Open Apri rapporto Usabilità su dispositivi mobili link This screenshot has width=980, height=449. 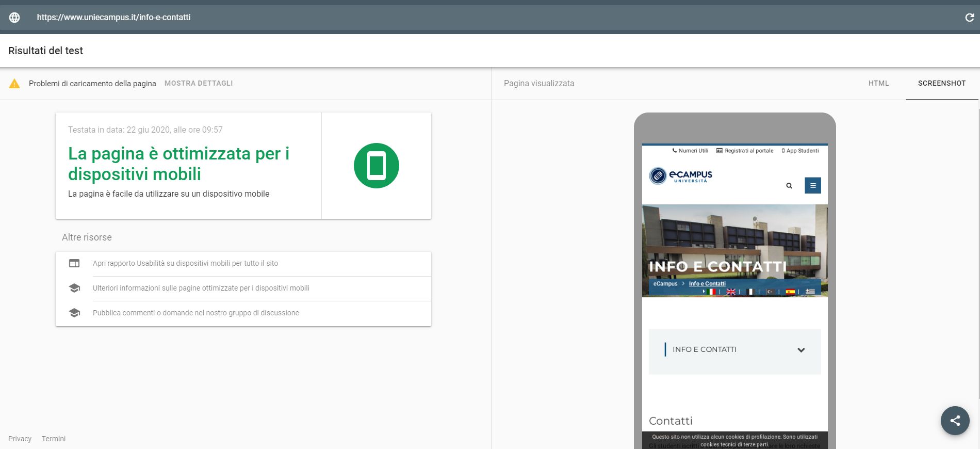point(185,263)
